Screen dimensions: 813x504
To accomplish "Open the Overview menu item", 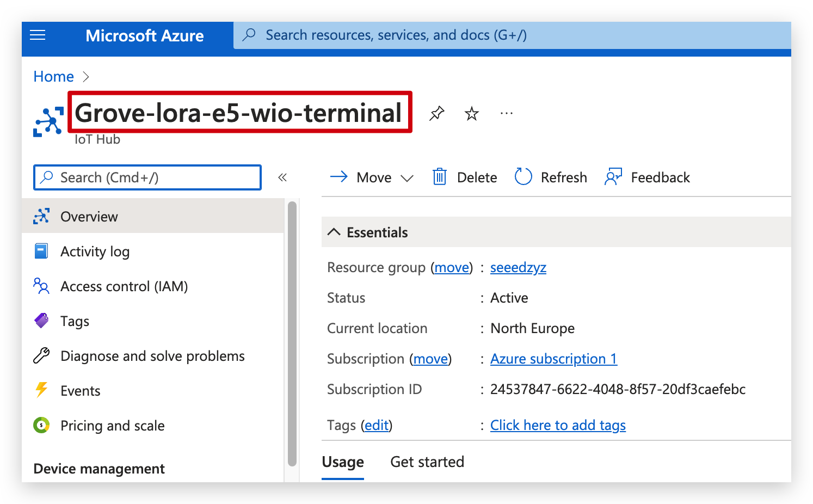I will (153, 216).
